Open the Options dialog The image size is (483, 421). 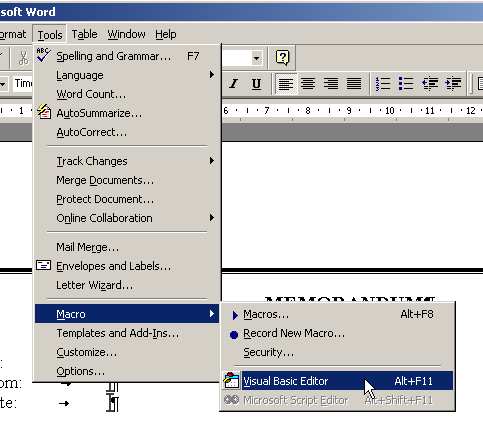click(x=127, y=371)
